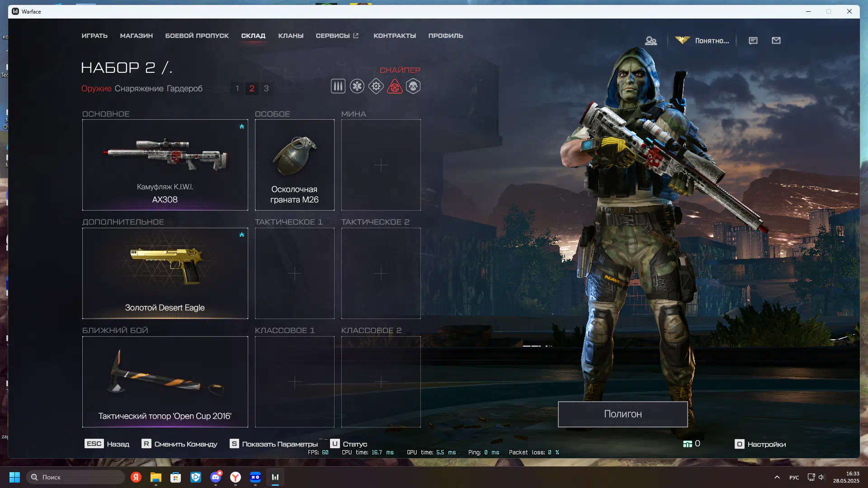868x488 pixels.
Task: Open КЛАНЫ menu
Action: tap(291, 36)
